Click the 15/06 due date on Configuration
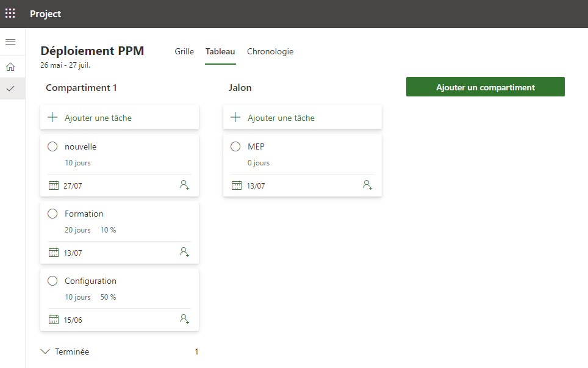The width and height of the screenshot is (588, 368). [x=73, y=320]
